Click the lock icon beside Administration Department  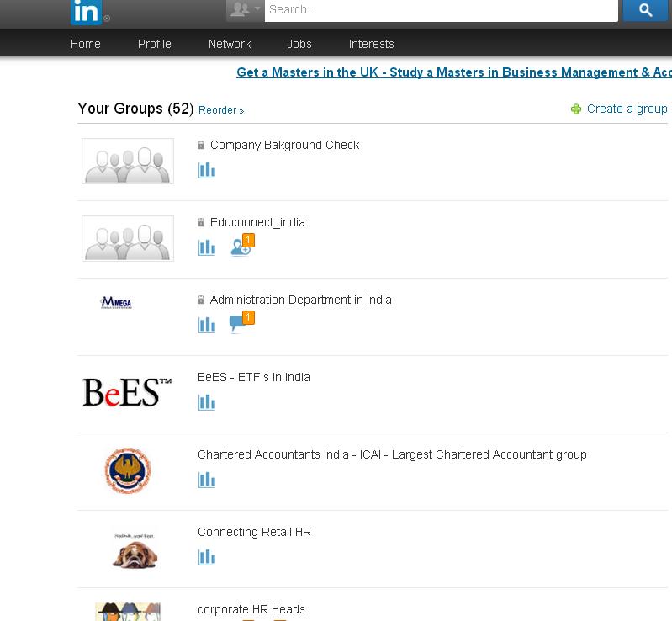point(200,300)
